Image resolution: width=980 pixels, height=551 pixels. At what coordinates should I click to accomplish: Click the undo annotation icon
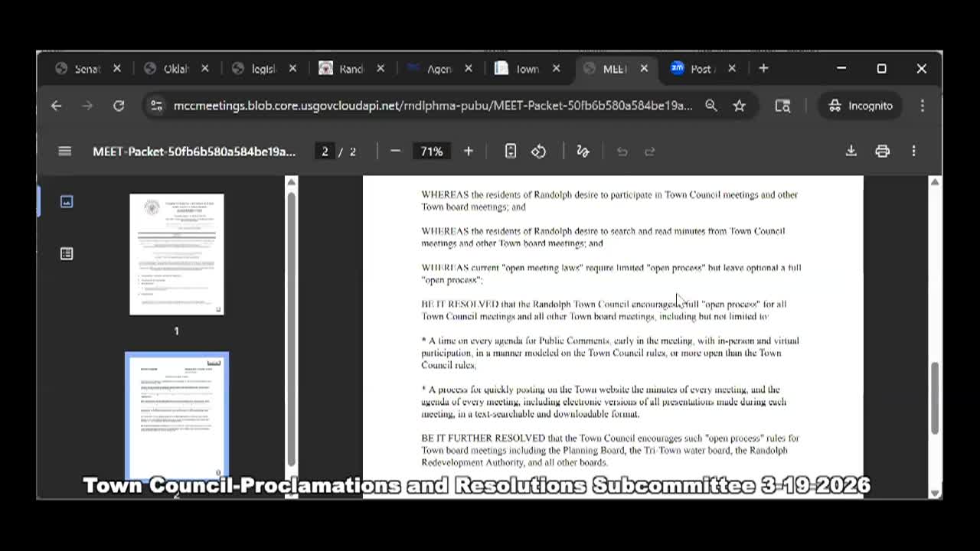pyautogui.click(x=622, y=151)
